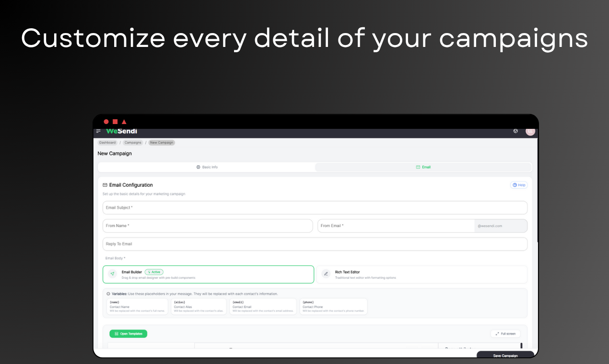Open the user avatar in the top-right corner
609x364 pixels.
tap(530, 131)
